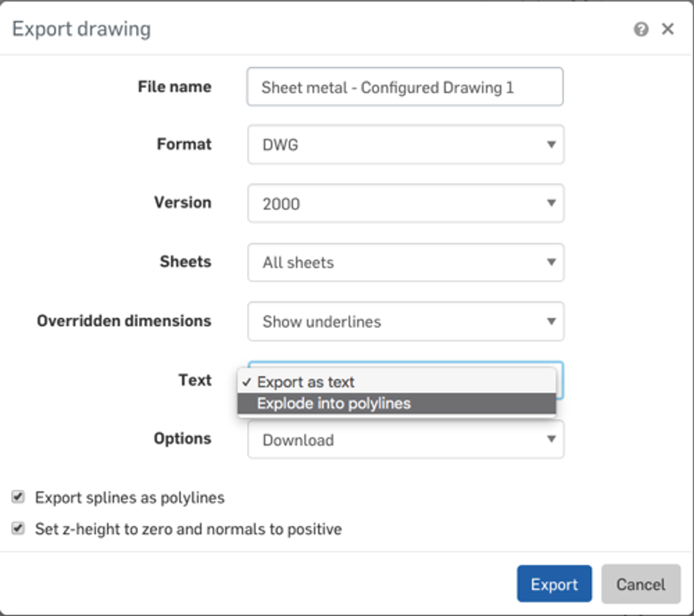
Task: Toggle Export splines as polylines checkbox
Action: [x=18, y=497]
